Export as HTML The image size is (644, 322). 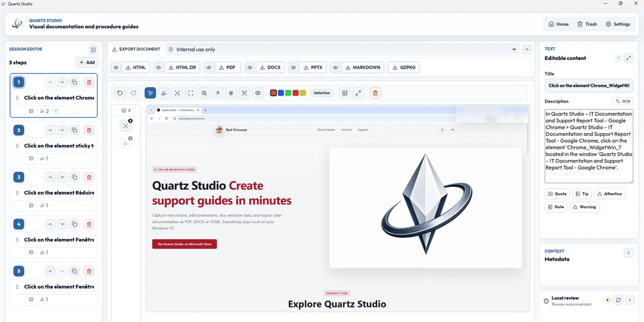(x=135, y=68)
